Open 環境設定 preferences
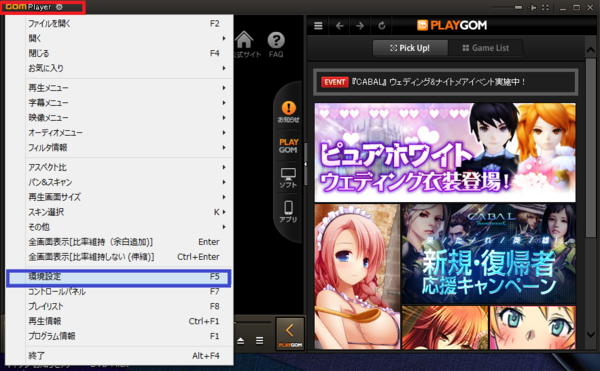 point(119,277)
